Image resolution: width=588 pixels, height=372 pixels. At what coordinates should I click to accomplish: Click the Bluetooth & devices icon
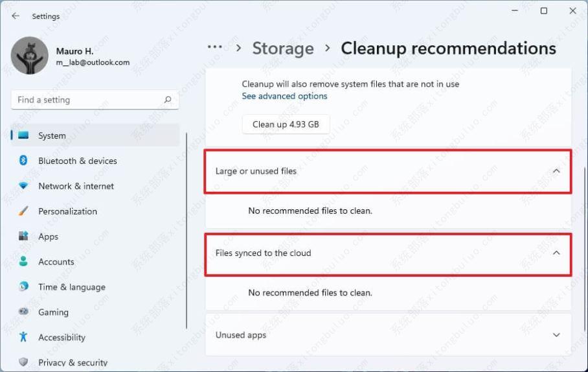(24, 161)
